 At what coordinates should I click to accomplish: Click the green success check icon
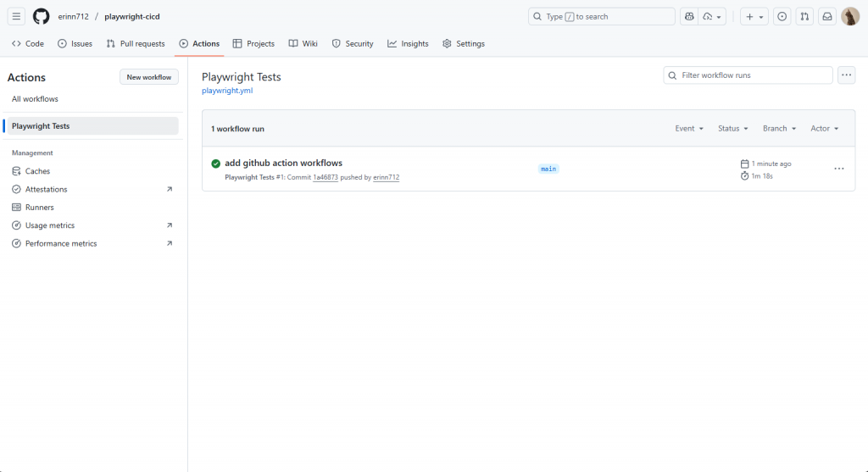[x=216, y=164]
